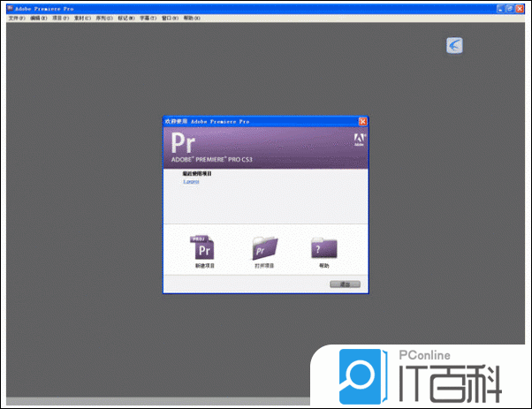Click the Premiere Pro icon in the title bar

tap(6, 7)
